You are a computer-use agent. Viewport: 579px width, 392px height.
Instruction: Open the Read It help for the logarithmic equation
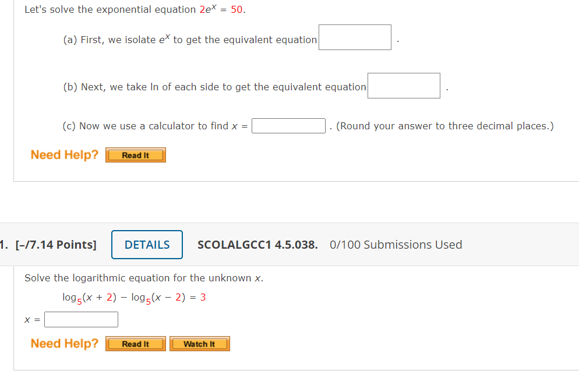135,344
